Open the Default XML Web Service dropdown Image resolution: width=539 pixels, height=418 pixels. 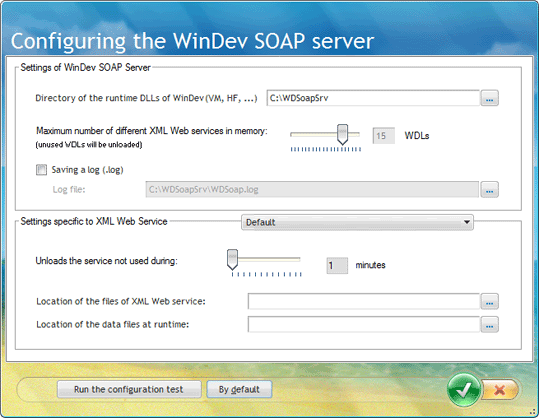click(x=357, y=222)
